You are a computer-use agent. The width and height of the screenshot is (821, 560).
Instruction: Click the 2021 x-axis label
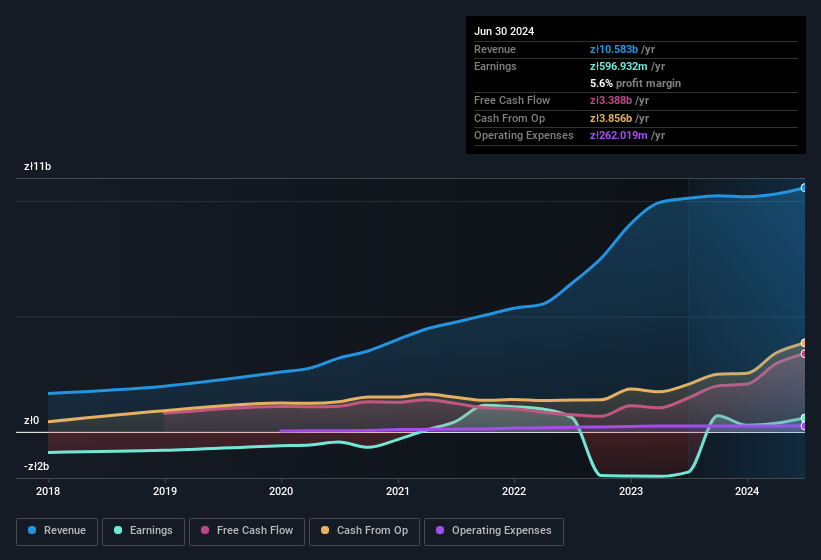coord(398,491)
